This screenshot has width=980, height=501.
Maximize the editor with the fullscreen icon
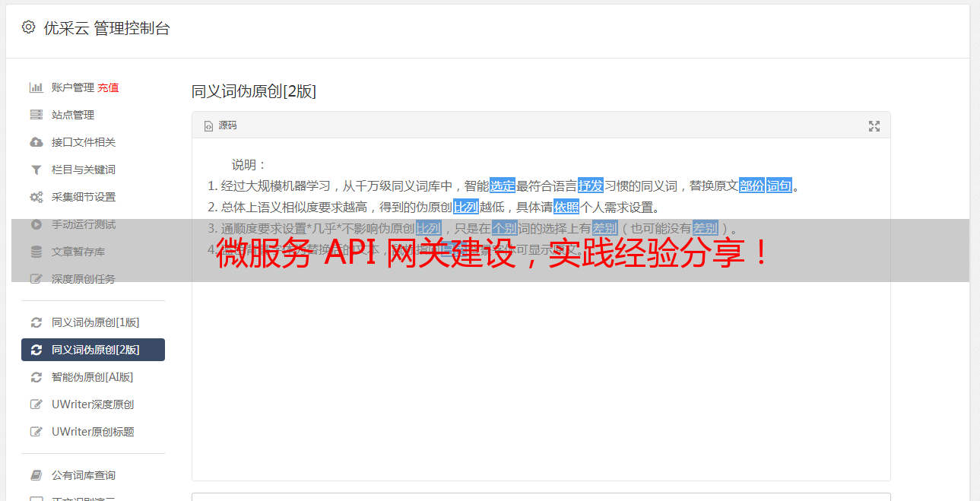coord(874,126)
